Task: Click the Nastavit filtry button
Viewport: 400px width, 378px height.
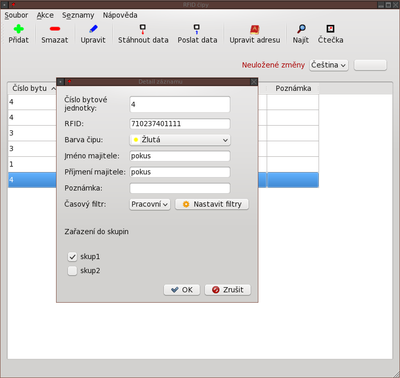Action: point(212,204)
